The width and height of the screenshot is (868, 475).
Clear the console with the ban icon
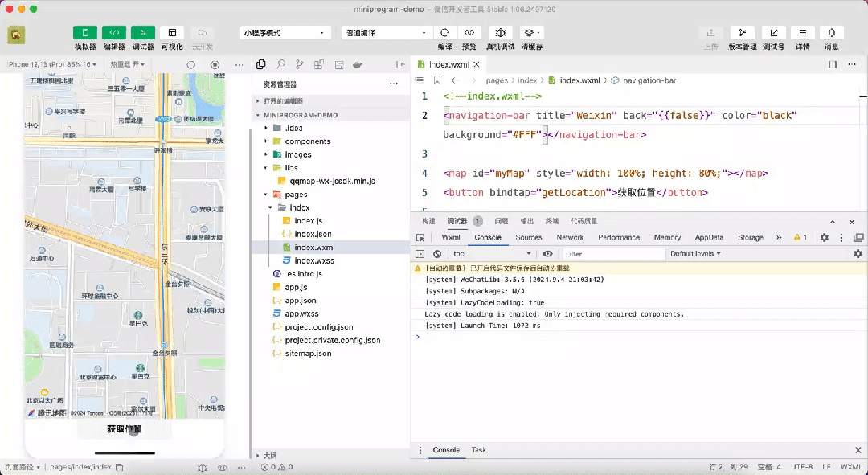[x=437, y=253]
